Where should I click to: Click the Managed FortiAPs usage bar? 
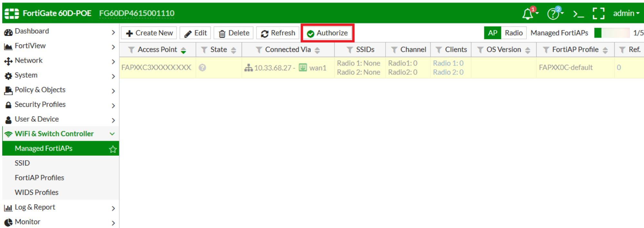point(612,33)
